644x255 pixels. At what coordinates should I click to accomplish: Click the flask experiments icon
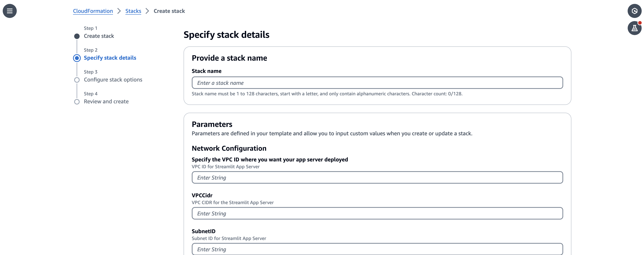click(634, 28)
